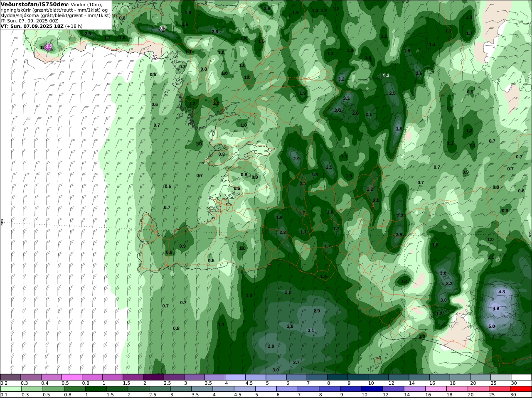
Task: Click upper legend swatch between 0.2 and 0.3
Action: coord(11,377)
